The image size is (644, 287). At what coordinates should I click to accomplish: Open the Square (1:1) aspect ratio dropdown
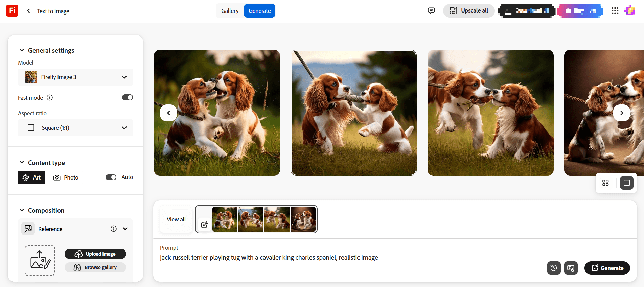(x=75, y=128)
